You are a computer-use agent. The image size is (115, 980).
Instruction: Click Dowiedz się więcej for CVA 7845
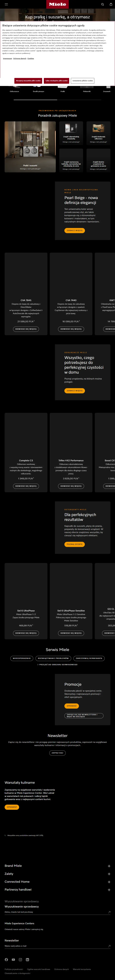[26, 329]
